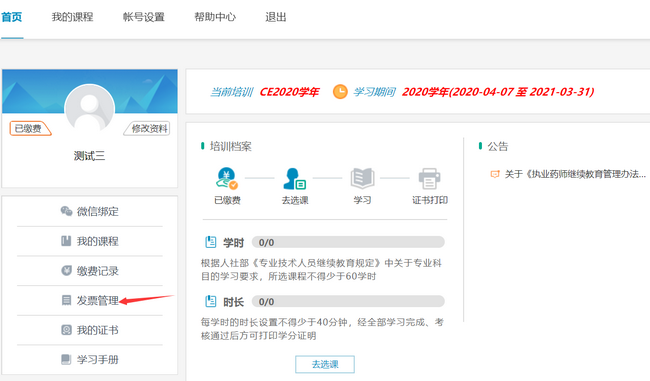Viewport: 650px width, 381px height.
Task: Open the 关于《执业药师继续教育管理办法 announcement link
Action: (575, 174)
